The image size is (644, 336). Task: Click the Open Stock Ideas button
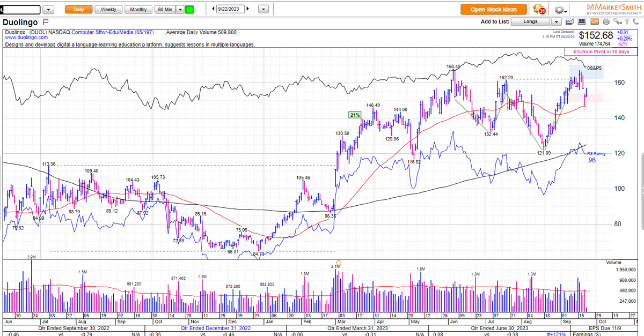click(493, 9)
